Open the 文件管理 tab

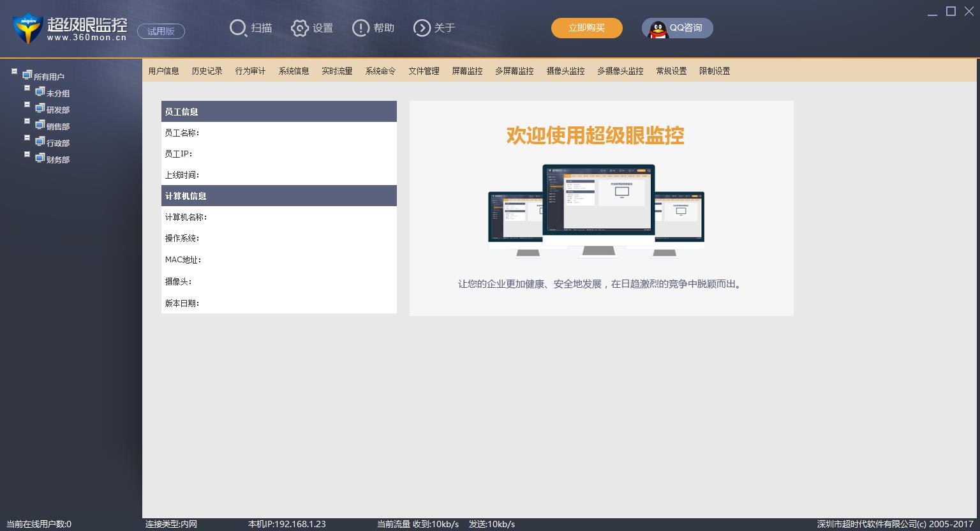(424, 71)
